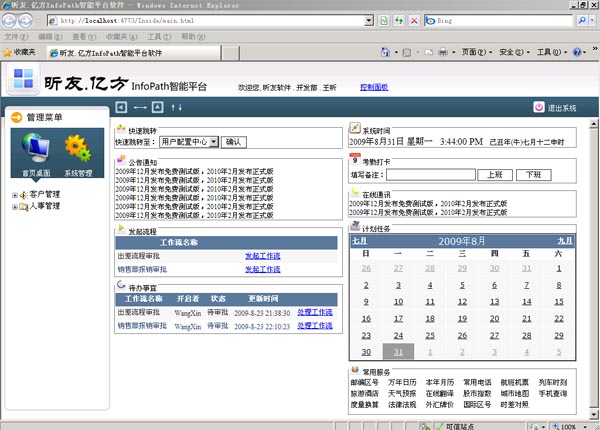The height and width of the screenshot is (430, 600).
Task: Click the RSS feeds icon in command bar
Action: pyautogui.click(x=407, y=52)
